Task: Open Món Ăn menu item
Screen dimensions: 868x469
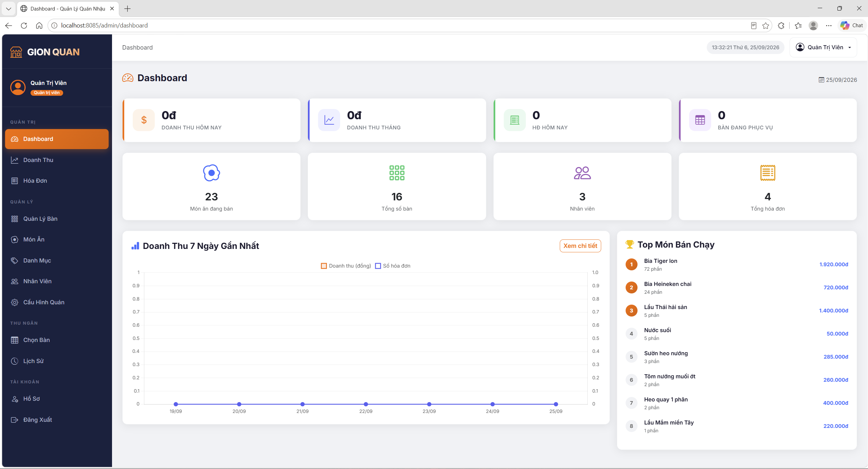Action: tap(57, 239)
